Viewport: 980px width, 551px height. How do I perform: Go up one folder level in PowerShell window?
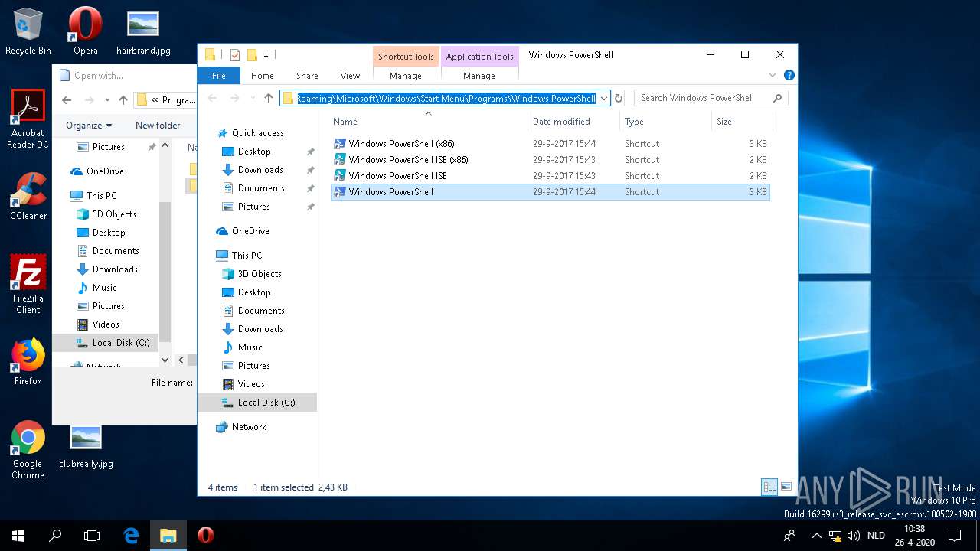269,98
